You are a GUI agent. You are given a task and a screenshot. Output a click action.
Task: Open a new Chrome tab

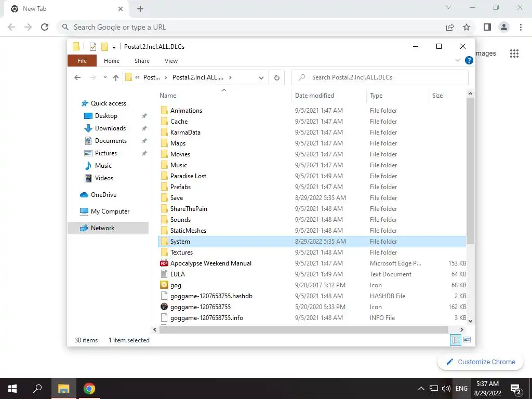140,9
